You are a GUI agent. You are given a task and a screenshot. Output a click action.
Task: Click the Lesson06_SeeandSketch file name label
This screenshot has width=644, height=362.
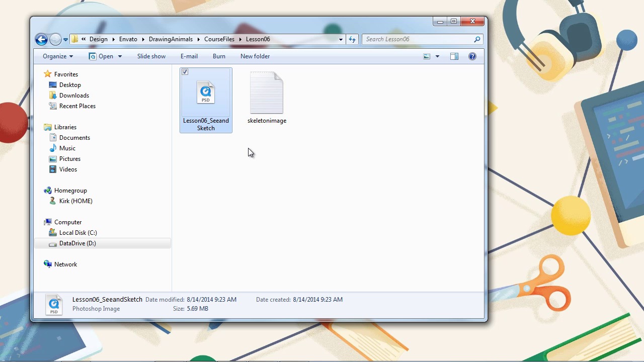tap(206, 124)
